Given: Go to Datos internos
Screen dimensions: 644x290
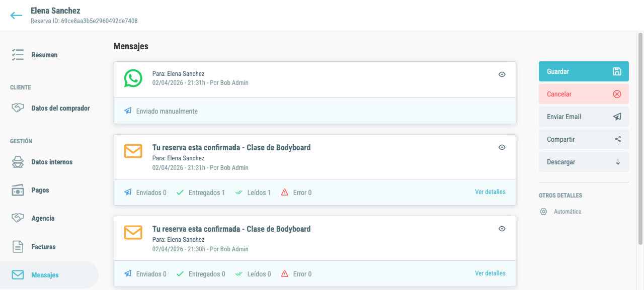Looking at the screenshot, I should coord(49,162).
